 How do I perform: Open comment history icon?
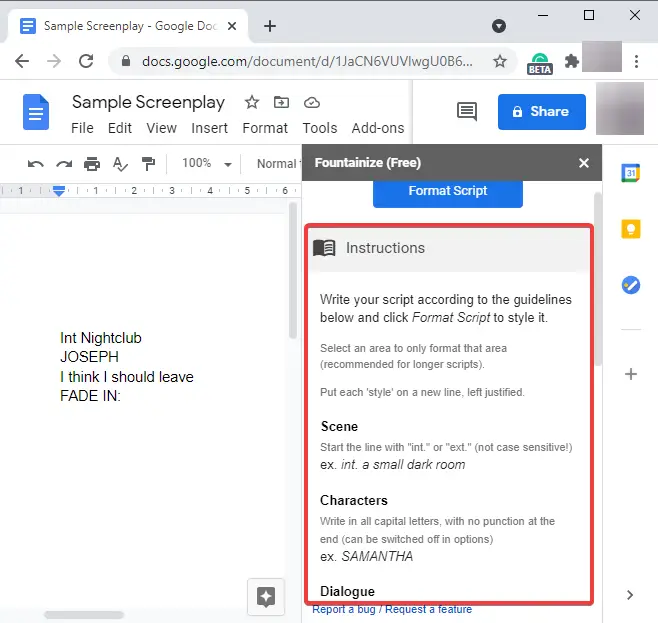(x=467, y=112)
